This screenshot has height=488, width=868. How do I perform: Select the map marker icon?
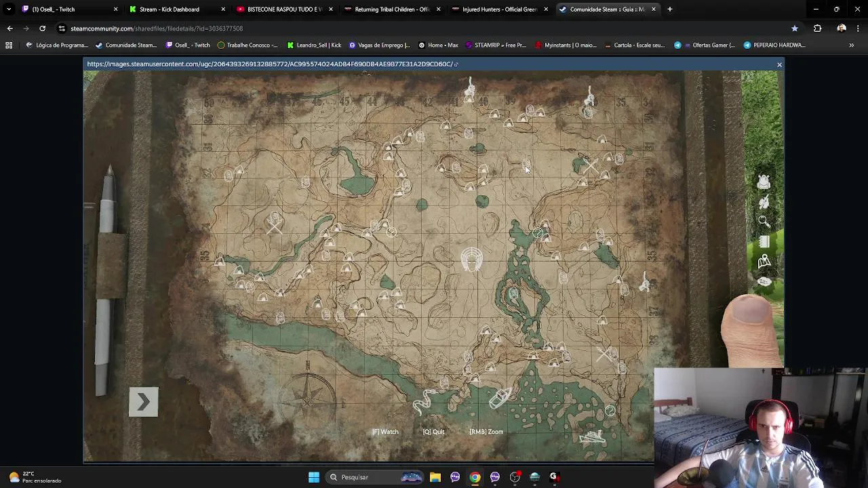764,262
